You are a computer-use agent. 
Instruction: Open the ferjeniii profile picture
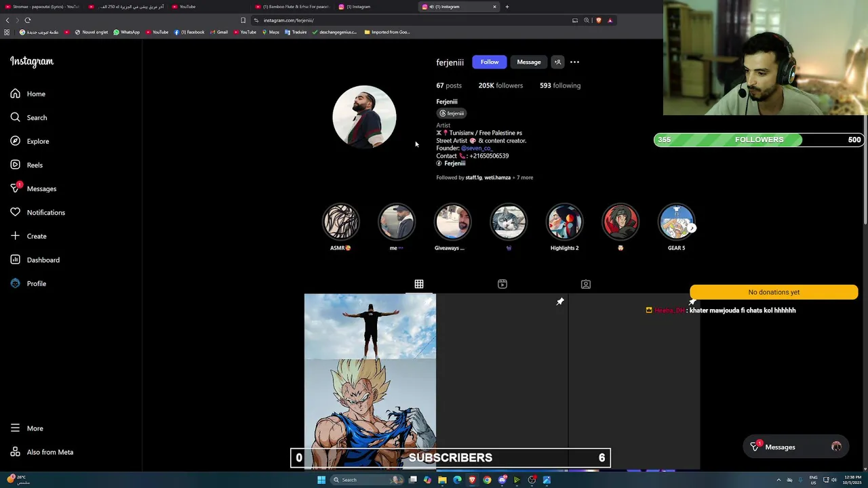364,117
